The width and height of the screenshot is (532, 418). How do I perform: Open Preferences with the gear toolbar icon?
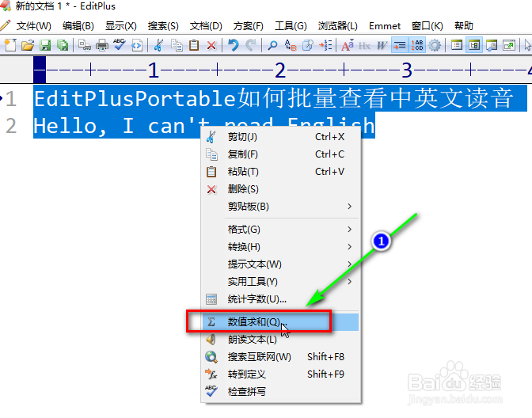[435, 45]
